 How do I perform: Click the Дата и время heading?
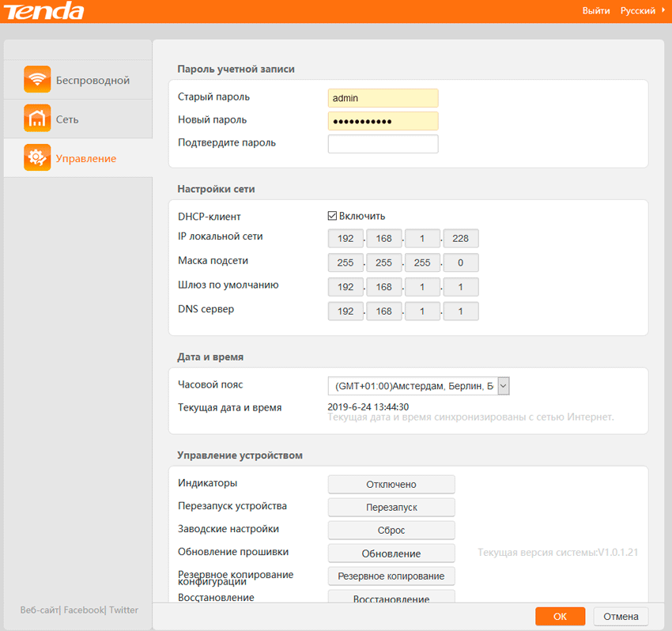click(x=210, y=357)
